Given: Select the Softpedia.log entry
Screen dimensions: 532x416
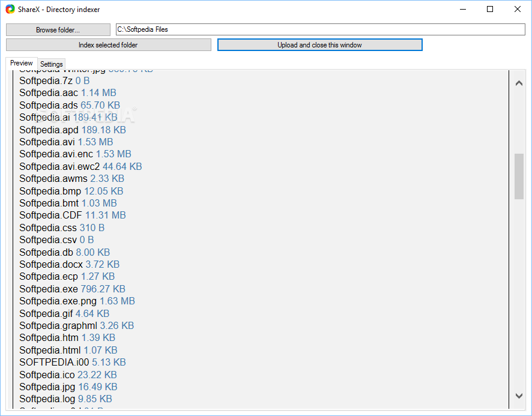Looking at the screenshot, I should [x=65, y=399].
